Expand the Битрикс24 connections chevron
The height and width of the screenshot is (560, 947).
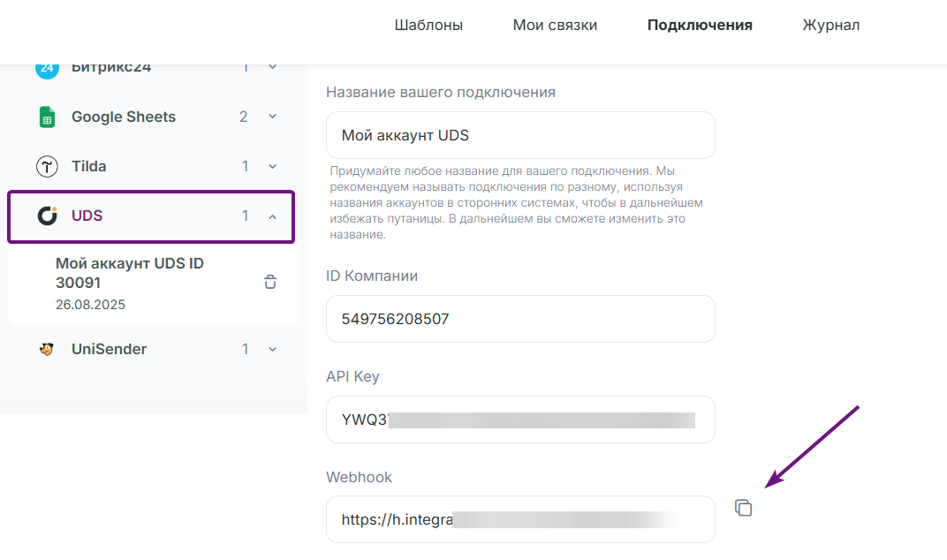(272, 68)
